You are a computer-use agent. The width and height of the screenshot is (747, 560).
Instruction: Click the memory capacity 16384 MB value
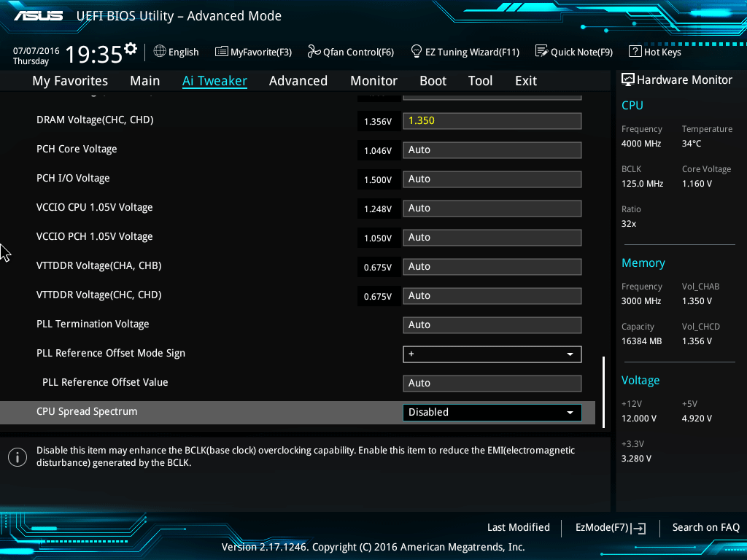click(641, 341)
